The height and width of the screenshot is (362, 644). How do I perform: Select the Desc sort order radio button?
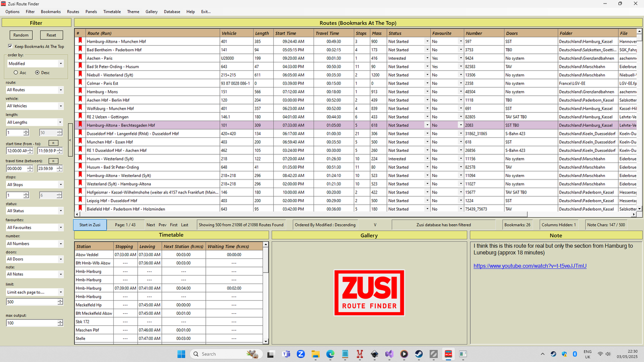click(37, 72)
